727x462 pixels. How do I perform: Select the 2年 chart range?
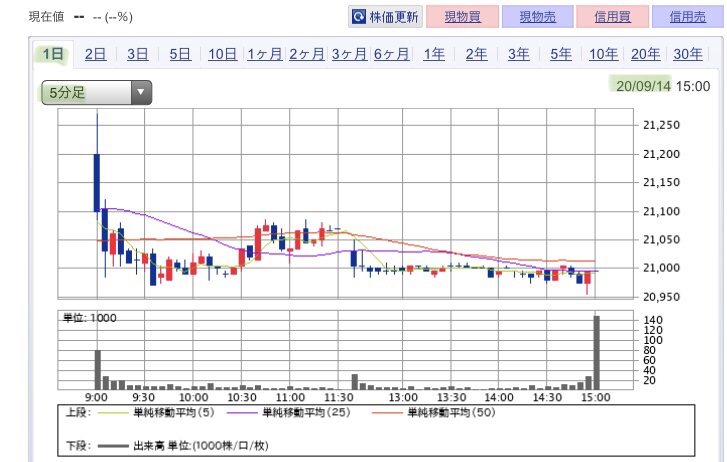tap(476, 54)
